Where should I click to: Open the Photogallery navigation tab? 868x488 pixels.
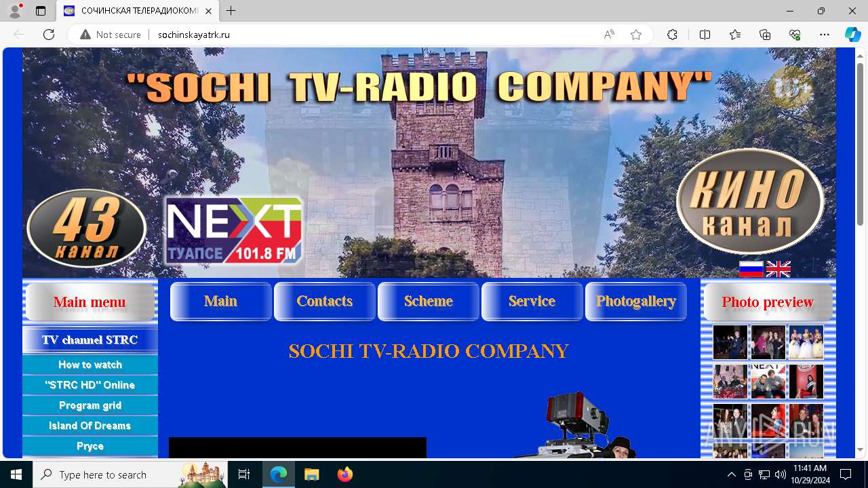635,301
